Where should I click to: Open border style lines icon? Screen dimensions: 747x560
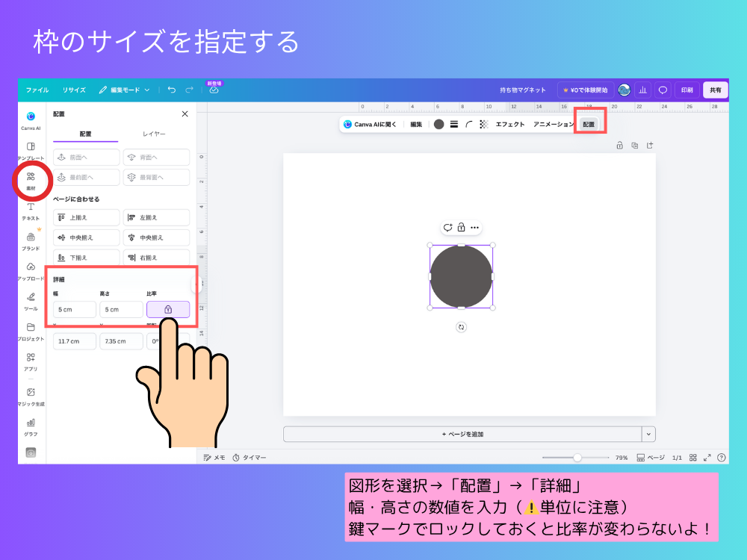454,124
